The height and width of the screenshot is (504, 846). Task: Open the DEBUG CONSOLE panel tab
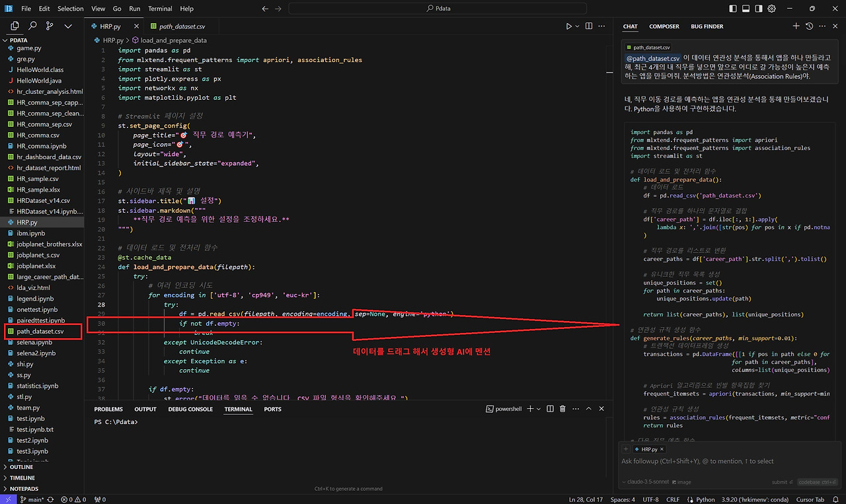190,409
